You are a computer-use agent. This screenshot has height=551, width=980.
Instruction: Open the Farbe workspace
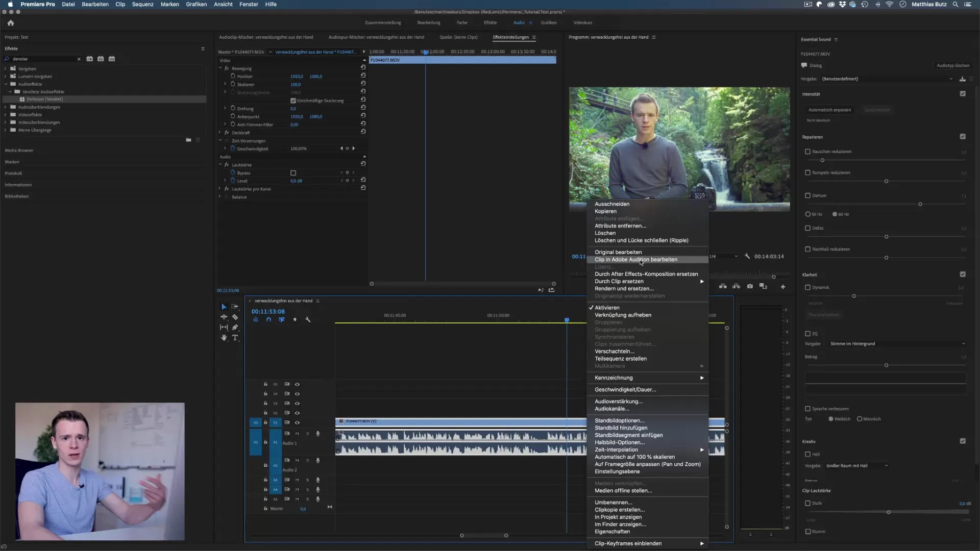point(462,22)
